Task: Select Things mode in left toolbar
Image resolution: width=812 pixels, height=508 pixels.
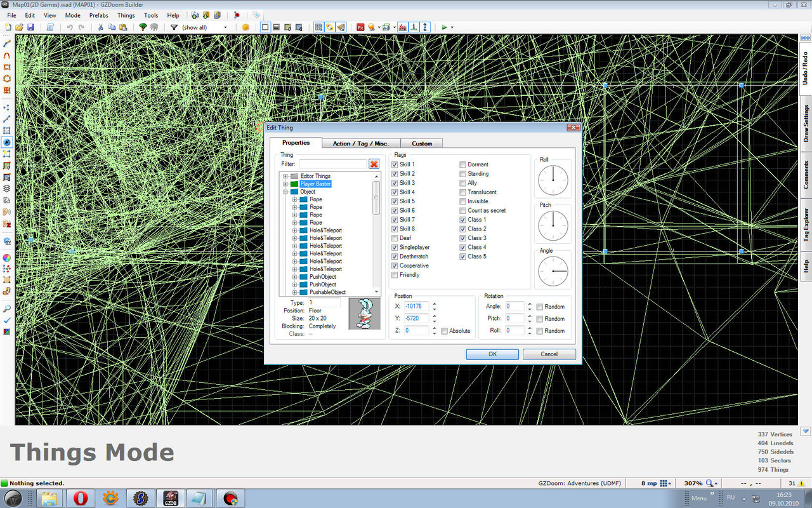Action: pos(7,142)
